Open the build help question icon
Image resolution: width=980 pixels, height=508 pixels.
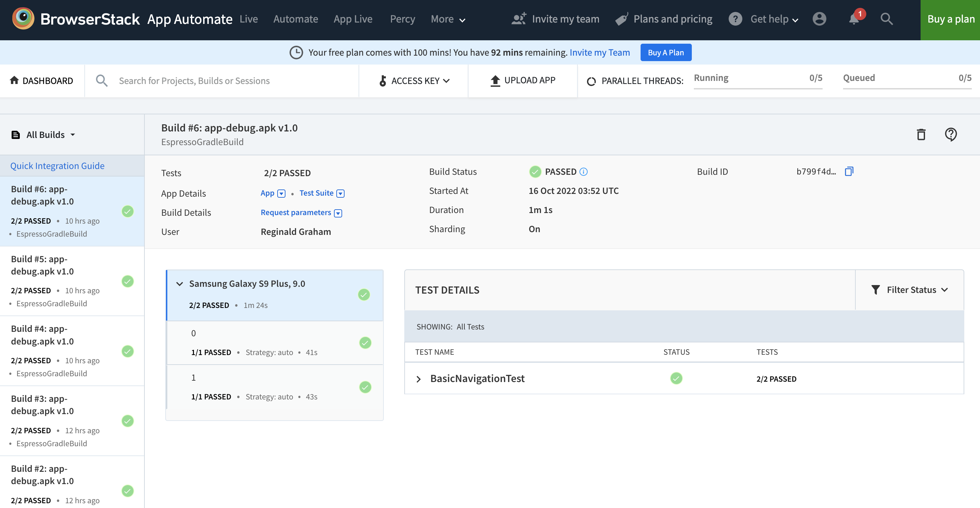pos(950,134)
